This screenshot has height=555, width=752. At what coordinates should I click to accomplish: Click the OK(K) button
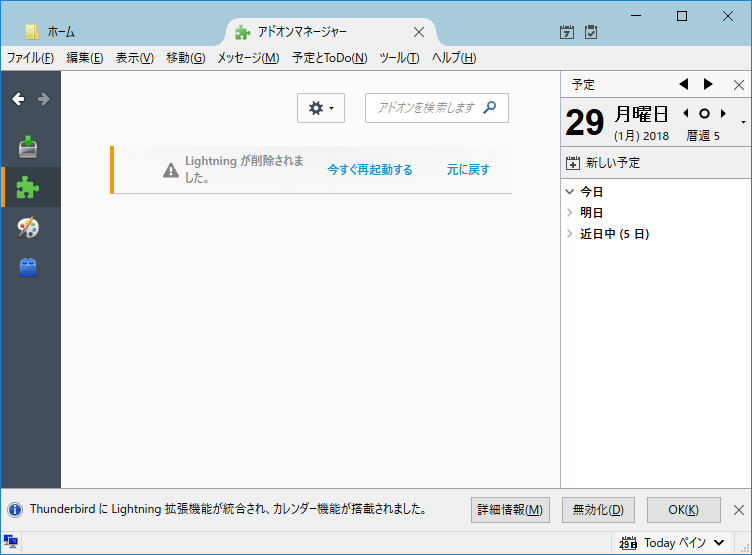click(x=683, y=510)
